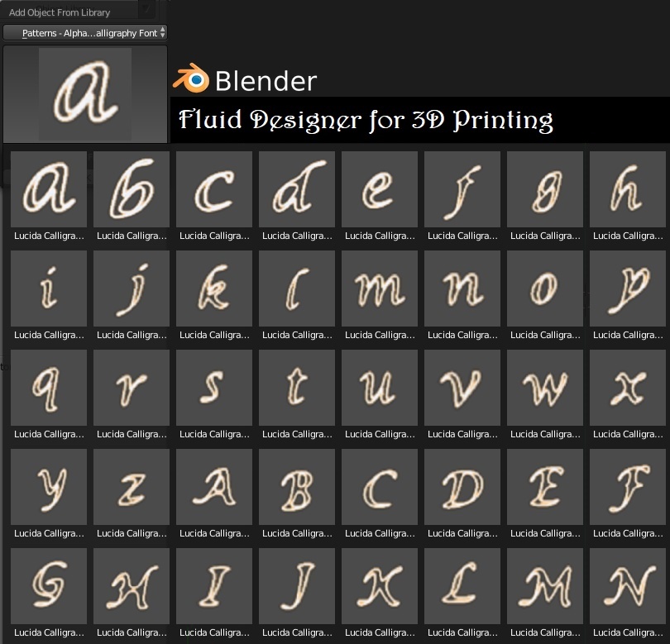Select the lowercase 'b' calligraphy pattern
The image size is (670, 644).
click(132, 189)
